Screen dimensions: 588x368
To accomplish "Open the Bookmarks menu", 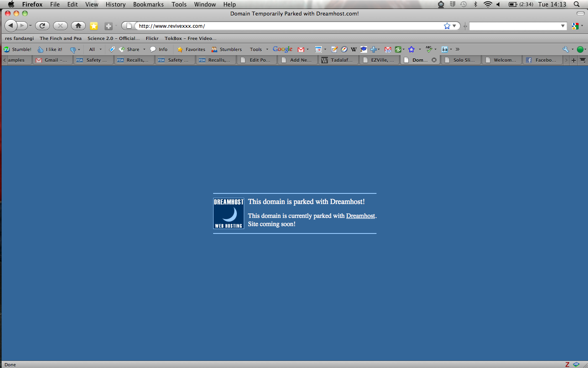I will [x=148, y=4].
